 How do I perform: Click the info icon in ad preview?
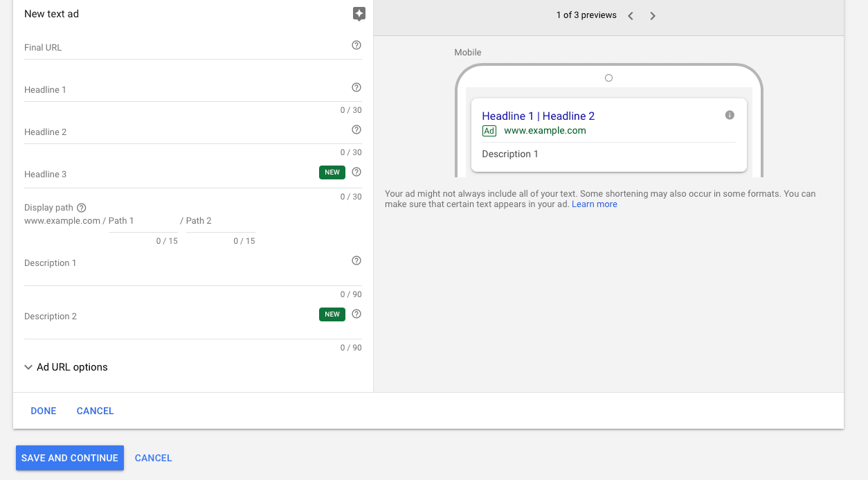[730, 115]
